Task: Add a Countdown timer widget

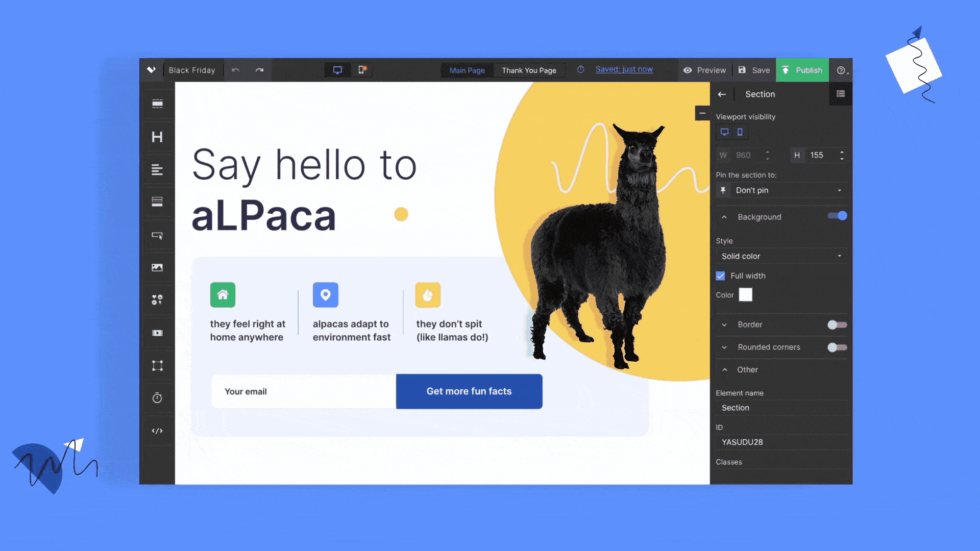Action: tap(157, 398)
